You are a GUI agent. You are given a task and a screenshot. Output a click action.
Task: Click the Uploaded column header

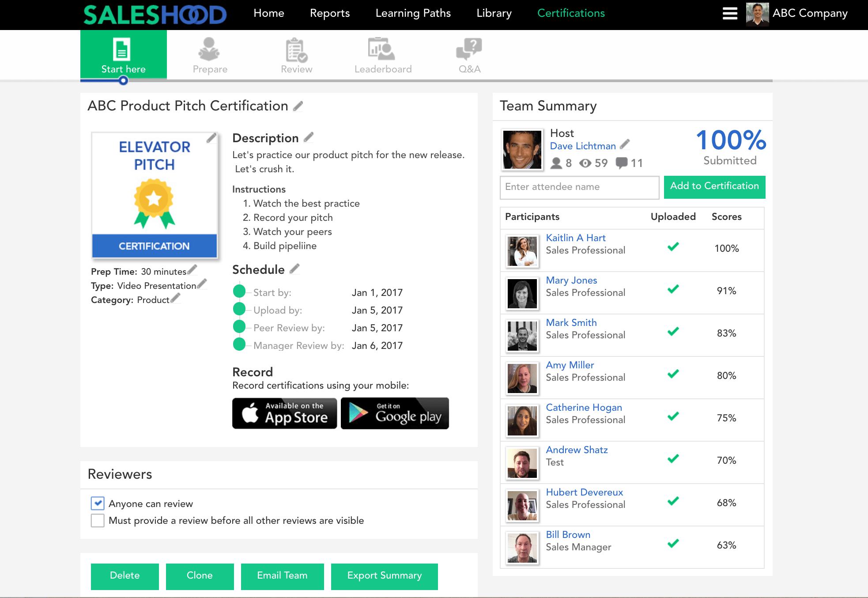673,216
